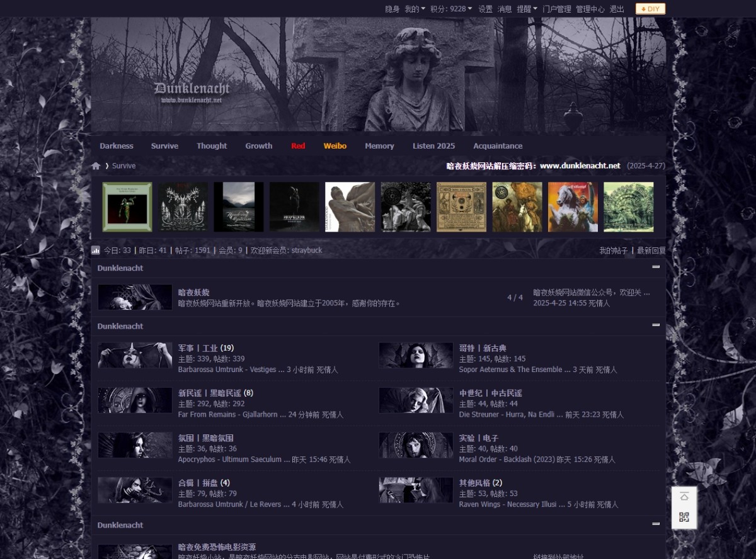Open latest post Raven Wings - Necessary Illusi
The width and height of the screenshot is (756, 559).
click(x=512, y=504)
